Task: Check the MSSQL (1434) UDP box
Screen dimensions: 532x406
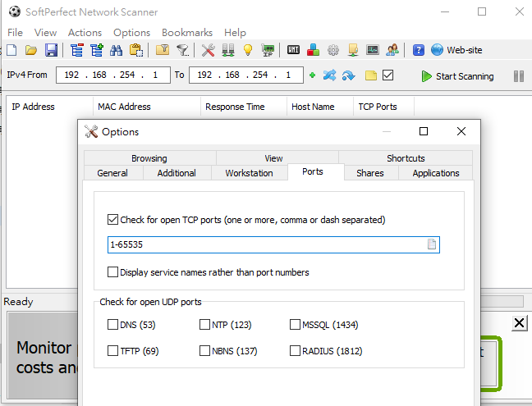Action: tap(295, 325)
